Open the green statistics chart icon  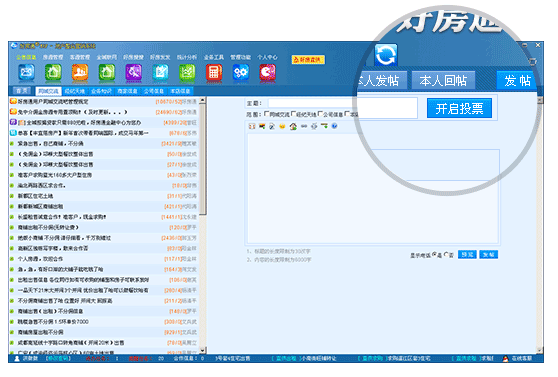coord(187,72)
